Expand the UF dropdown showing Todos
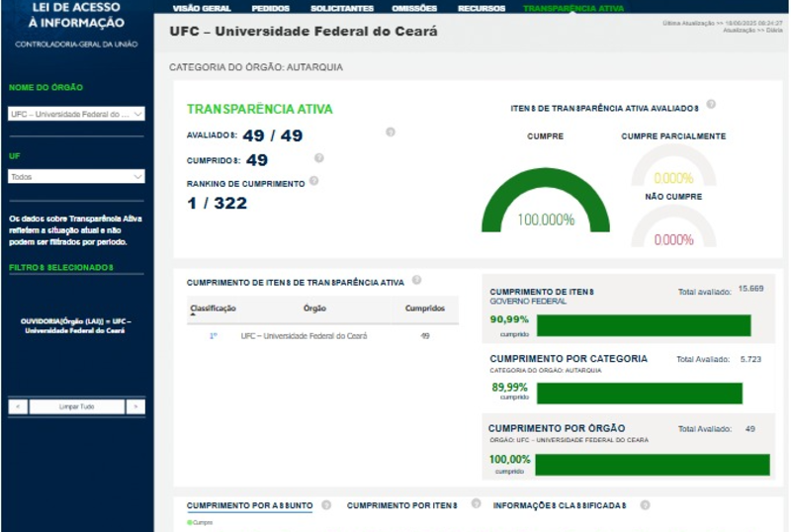 [76, 177]
